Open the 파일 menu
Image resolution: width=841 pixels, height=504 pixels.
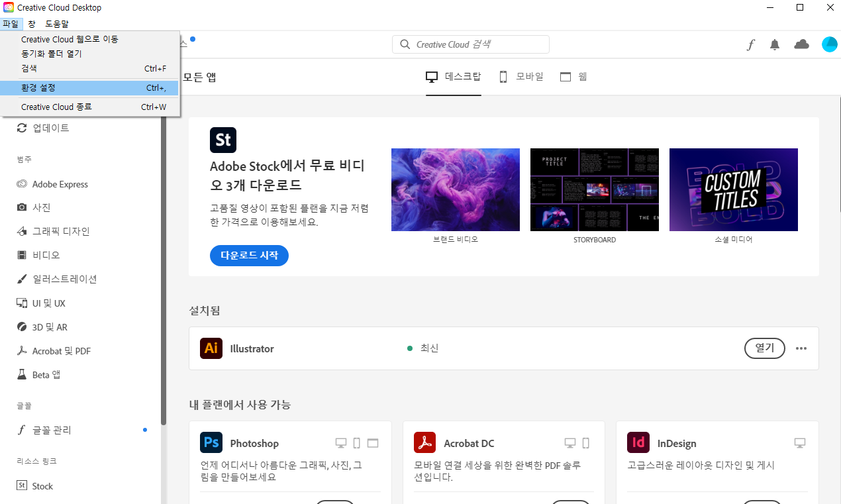point(11,24)
